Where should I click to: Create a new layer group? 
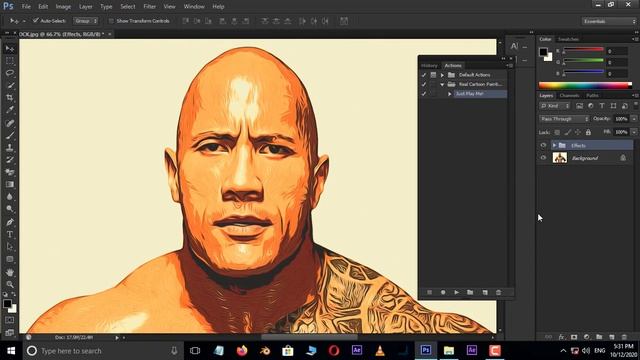pyautogui.click(x=599, y=337)
